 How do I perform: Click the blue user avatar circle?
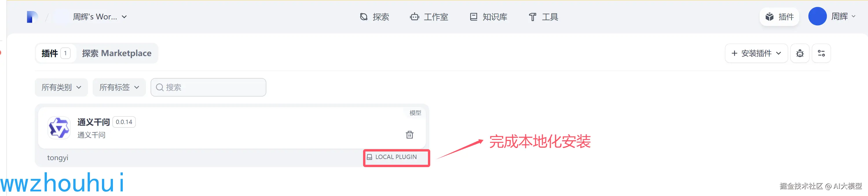click(817, 16)
